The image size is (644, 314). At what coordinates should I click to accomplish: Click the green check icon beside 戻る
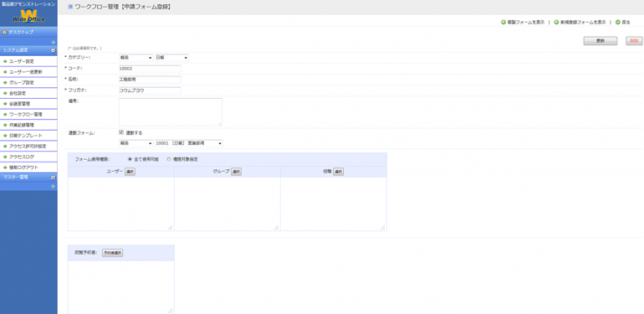pyautogui.click(x=618, y=23)
